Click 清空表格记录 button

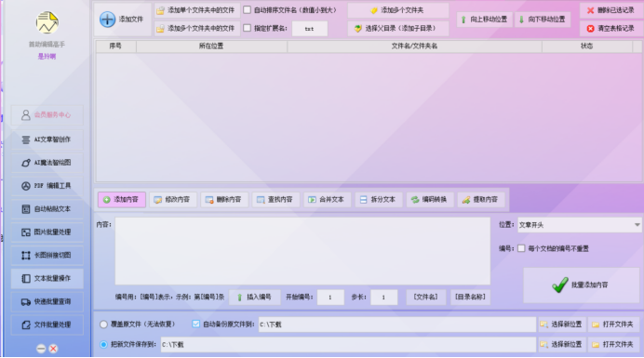tap(611, 28)
